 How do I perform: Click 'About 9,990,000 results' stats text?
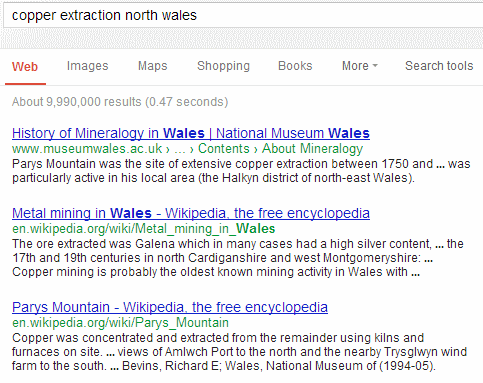click(x=120, y=102)
